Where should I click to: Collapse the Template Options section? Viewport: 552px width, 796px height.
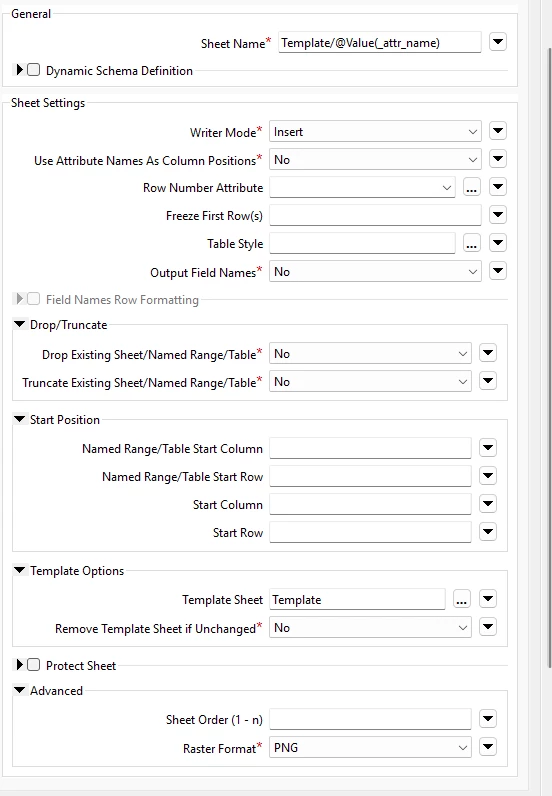point(19,570)
